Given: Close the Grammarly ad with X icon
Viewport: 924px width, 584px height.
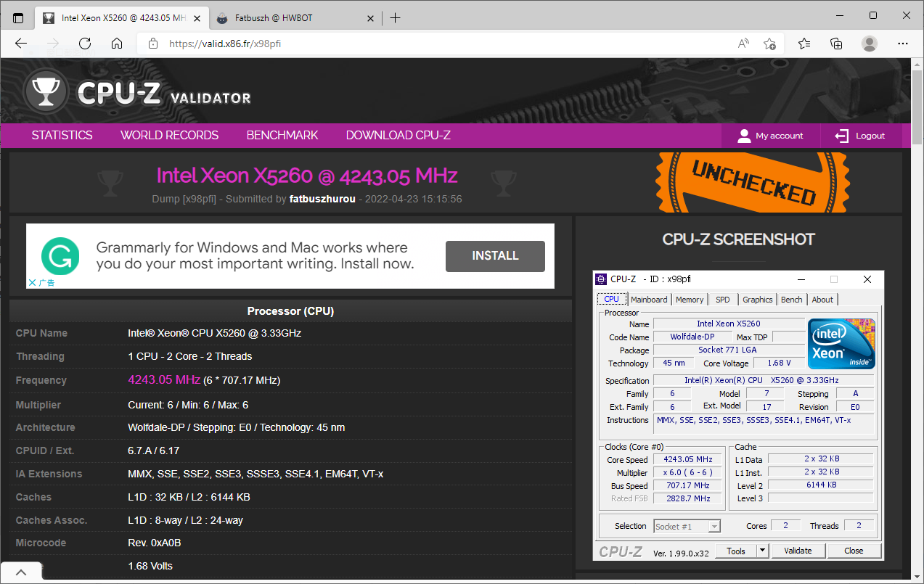Looking at the screenshot, I should (x=32, y=282).
